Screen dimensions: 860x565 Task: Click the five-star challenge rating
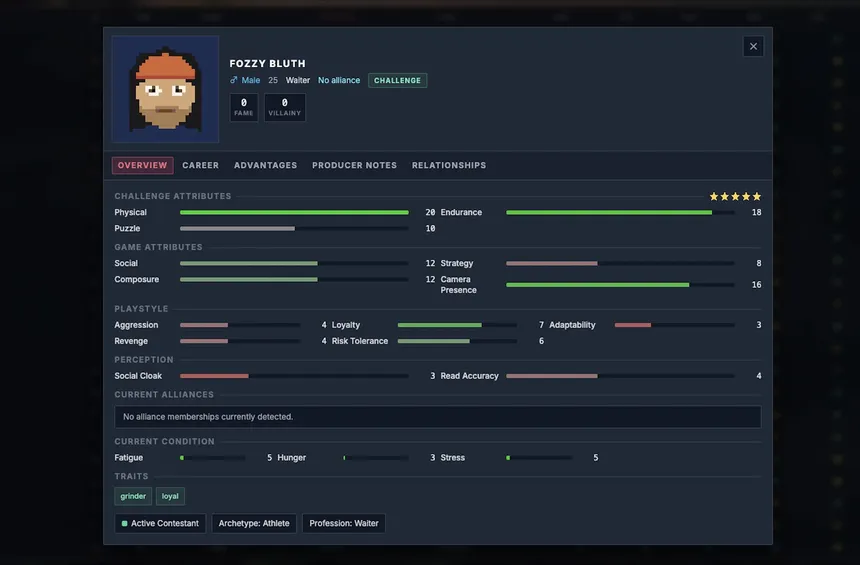(x=735, y=197)
